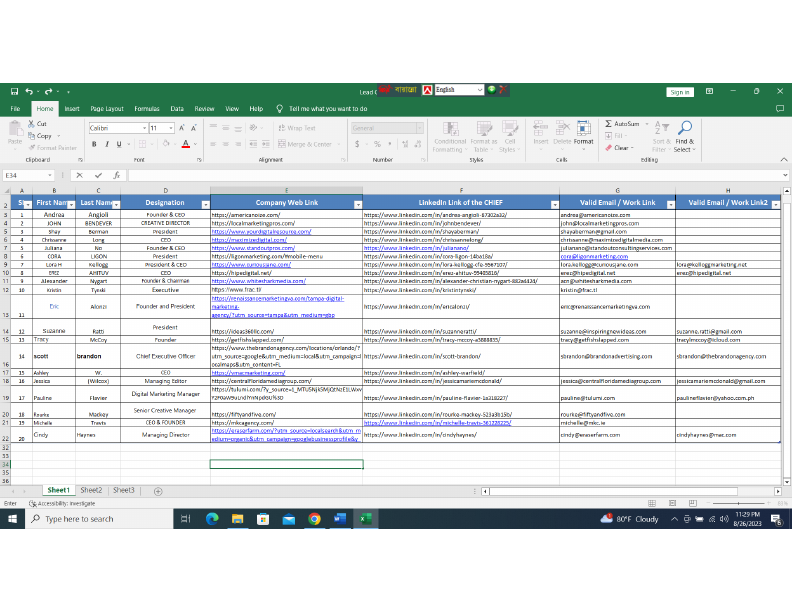Click the percent style icon
The width and height of the screenshot is (792, 612).
coord(377,144)
